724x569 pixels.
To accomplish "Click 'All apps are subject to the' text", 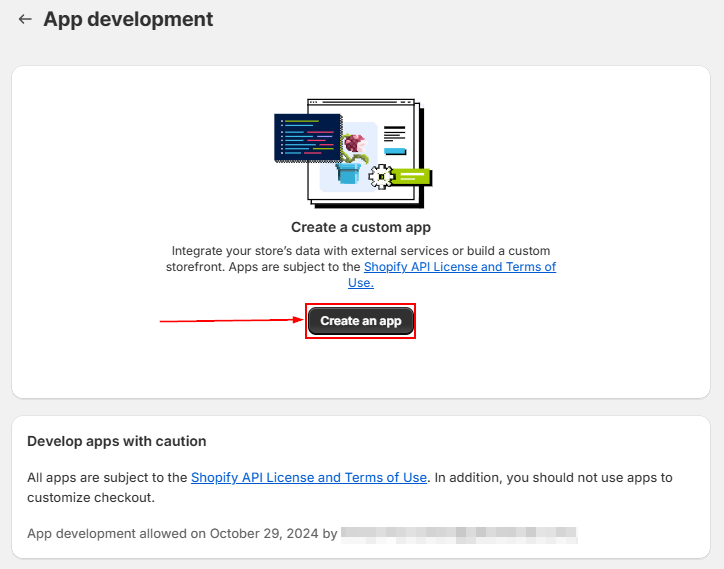I will (x=107, y=477).
